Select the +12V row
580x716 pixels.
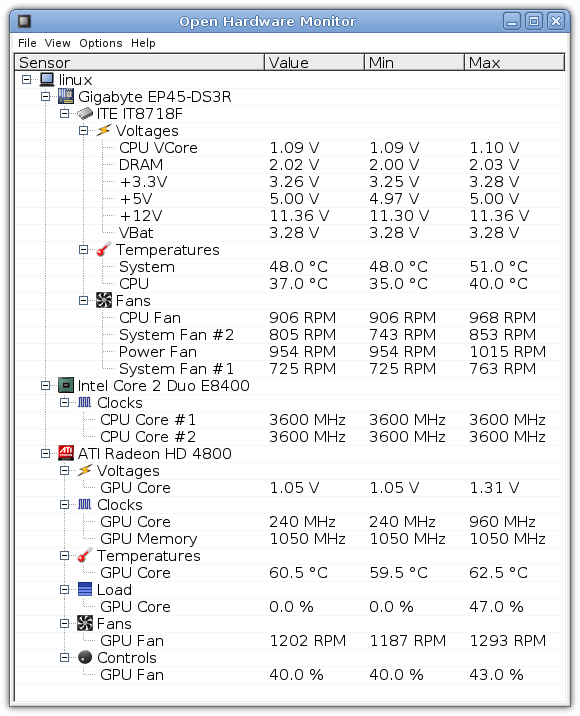(x=290, y=216)
